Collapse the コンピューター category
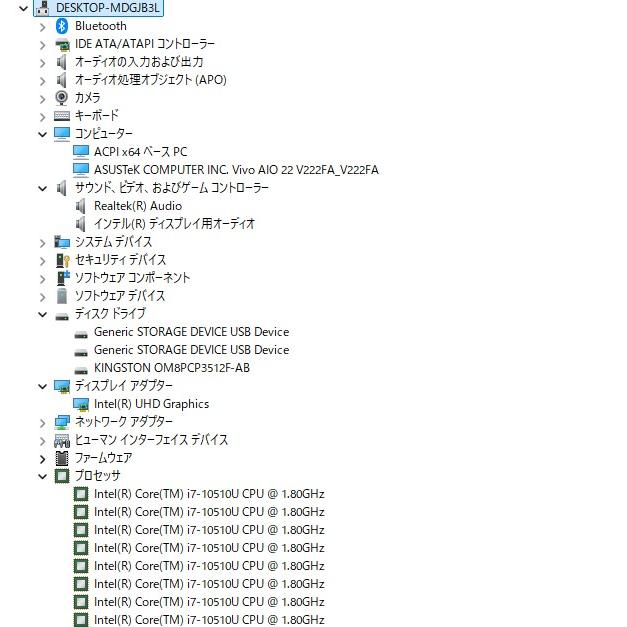The height and width of the screenshot is (627, 627). pos(42,134)
